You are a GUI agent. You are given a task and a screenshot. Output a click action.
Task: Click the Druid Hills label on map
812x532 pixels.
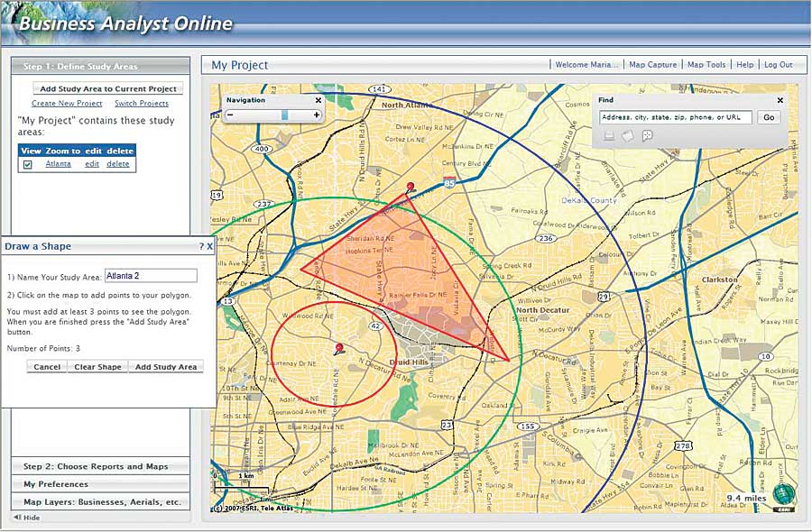[x=409, y=362]
